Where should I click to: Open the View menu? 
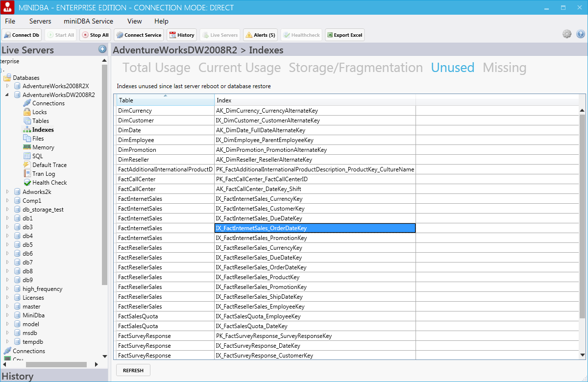point(134,21)
